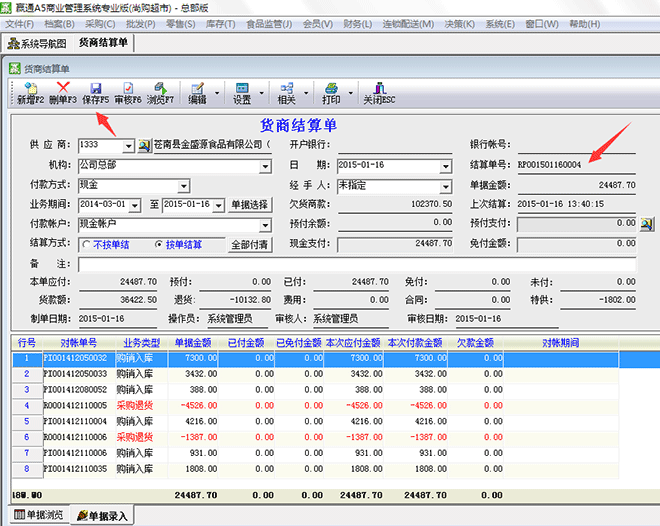Select return row RO001412110006
The width and height of the screenshot is (660, 526).
(315, 437)
